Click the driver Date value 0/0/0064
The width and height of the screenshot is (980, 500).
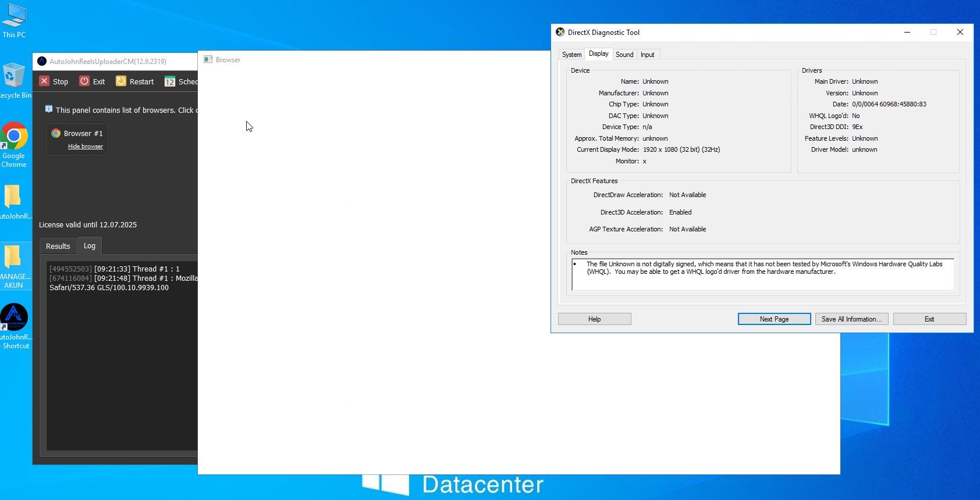pyautogui.click(x=889, y=105)
